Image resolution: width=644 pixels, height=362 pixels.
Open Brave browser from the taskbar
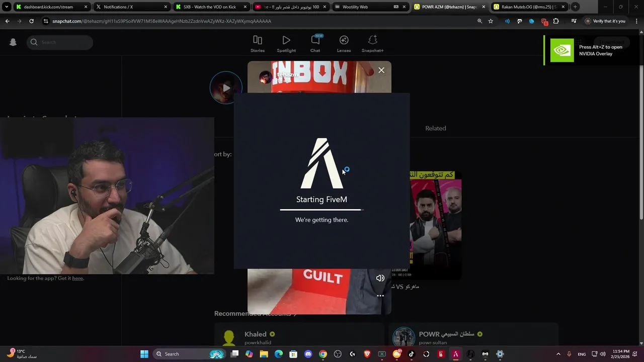[x=367, y=354]
